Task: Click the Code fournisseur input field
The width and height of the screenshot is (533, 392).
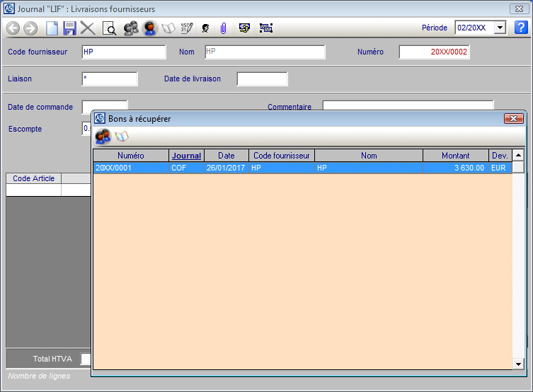Action: point(123,52)
